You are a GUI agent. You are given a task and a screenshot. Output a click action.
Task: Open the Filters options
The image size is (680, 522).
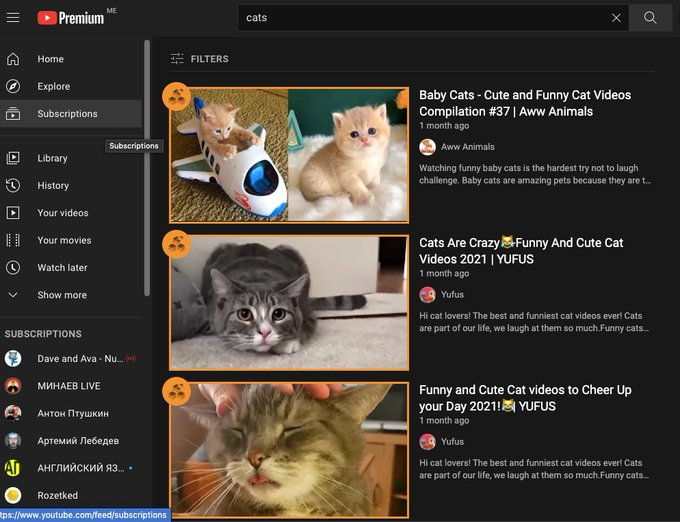click(200, 59)
